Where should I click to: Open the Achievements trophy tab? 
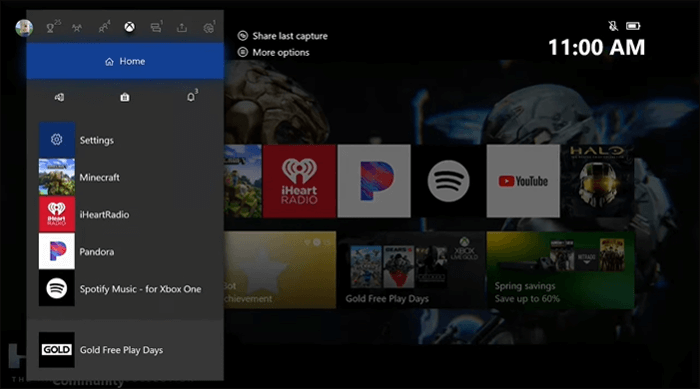tap(50, 28)
